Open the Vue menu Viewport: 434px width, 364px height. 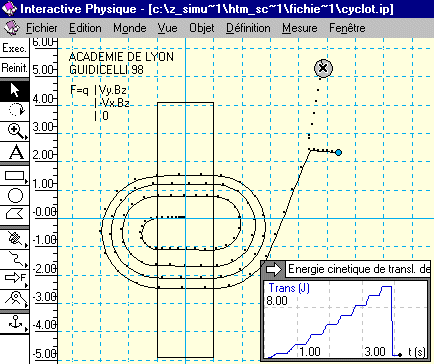pos(167,28)
